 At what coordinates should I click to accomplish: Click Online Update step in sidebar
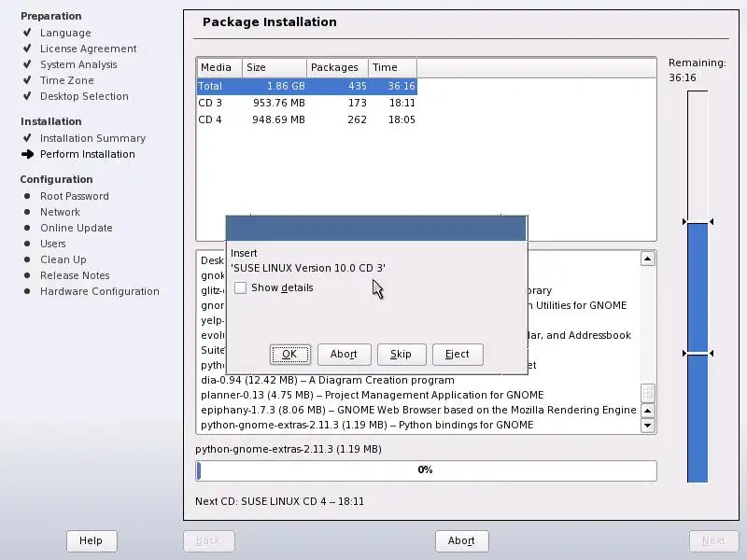(x=77, y=228)
